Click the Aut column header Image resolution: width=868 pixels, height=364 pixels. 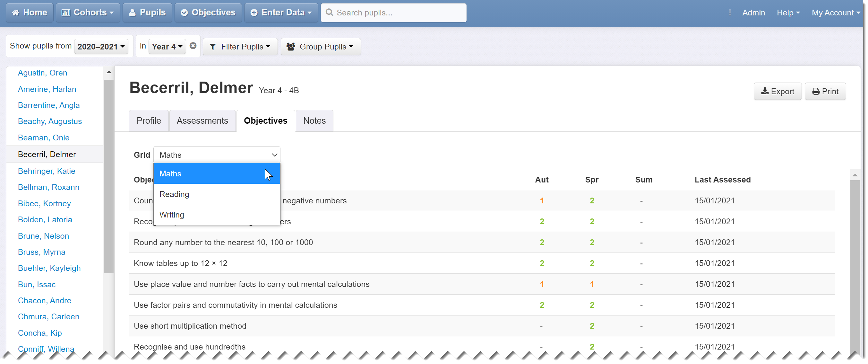[x=541, y=180]
